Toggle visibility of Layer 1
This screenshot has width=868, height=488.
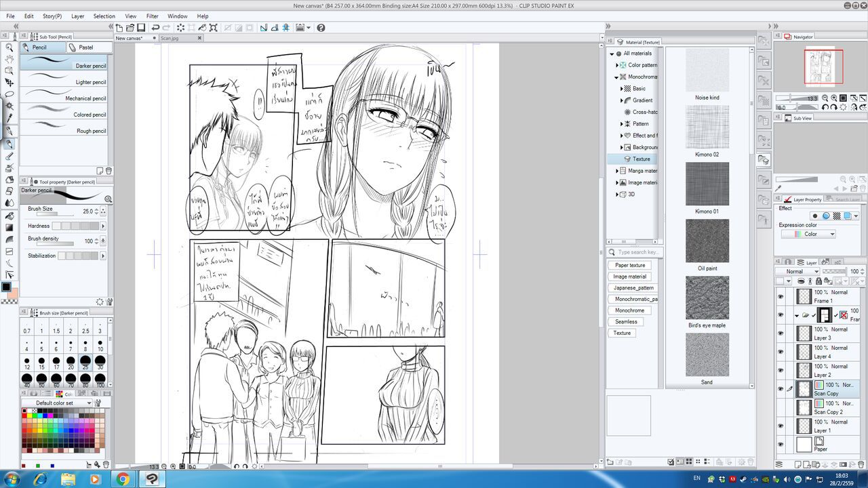(781, 426)
